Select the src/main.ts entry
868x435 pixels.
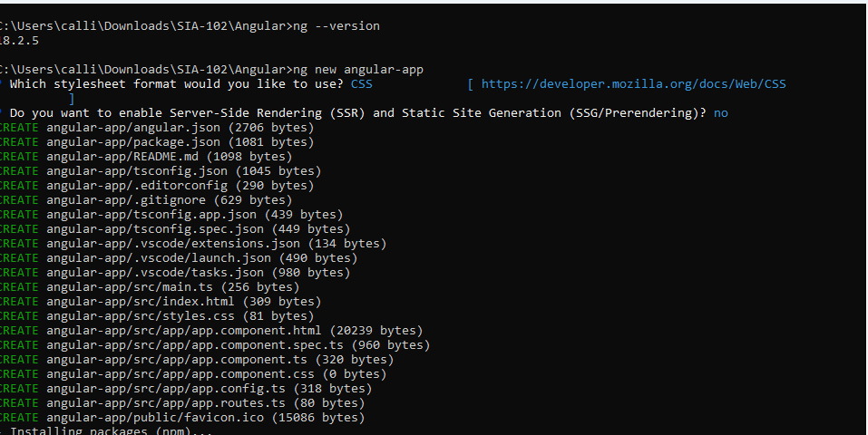tap(150, 286)
